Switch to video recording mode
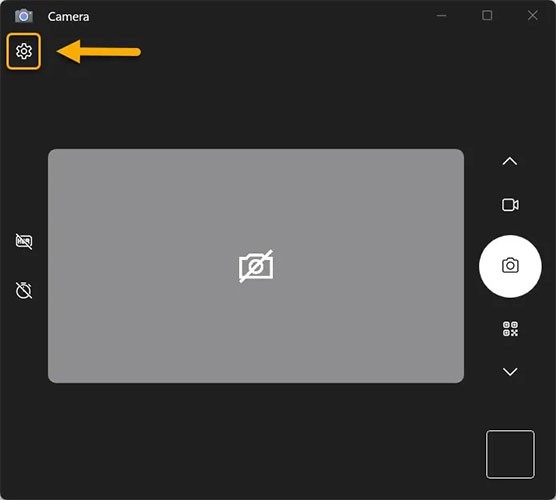This screenshot has height=500, width=556. click(510, 205)
